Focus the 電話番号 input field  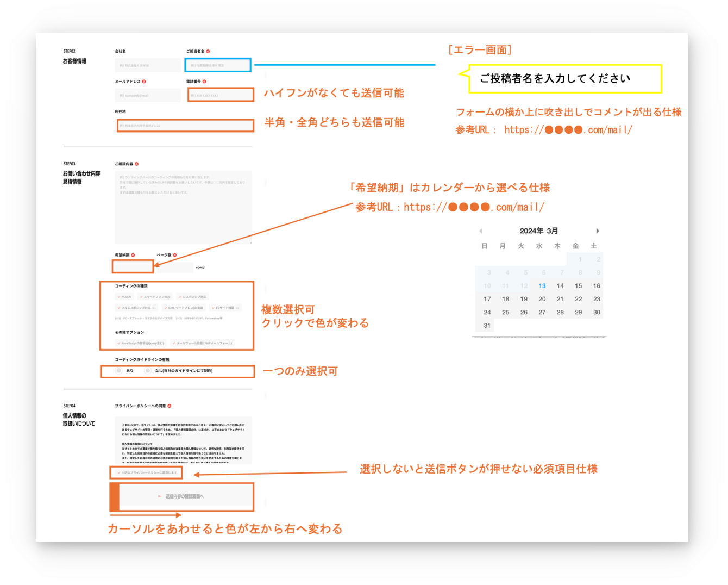point(221,95)
